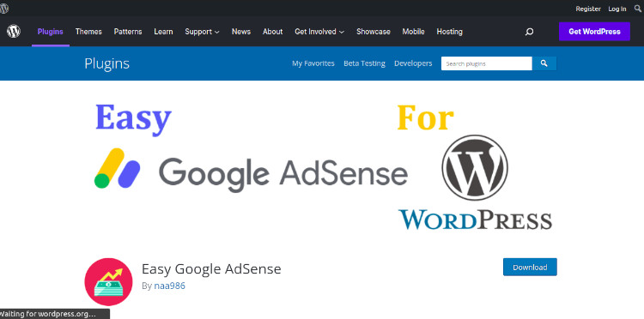Open the Beta Testing link
The image size is (644, 319).
pos(364,63)
